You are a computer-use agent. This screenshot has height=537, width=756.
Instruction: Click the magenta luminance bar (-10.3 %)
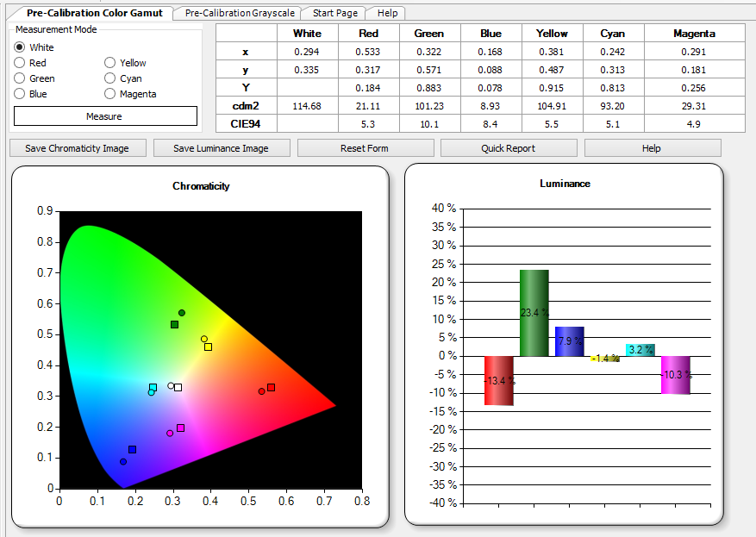click(x=676, y=375)
